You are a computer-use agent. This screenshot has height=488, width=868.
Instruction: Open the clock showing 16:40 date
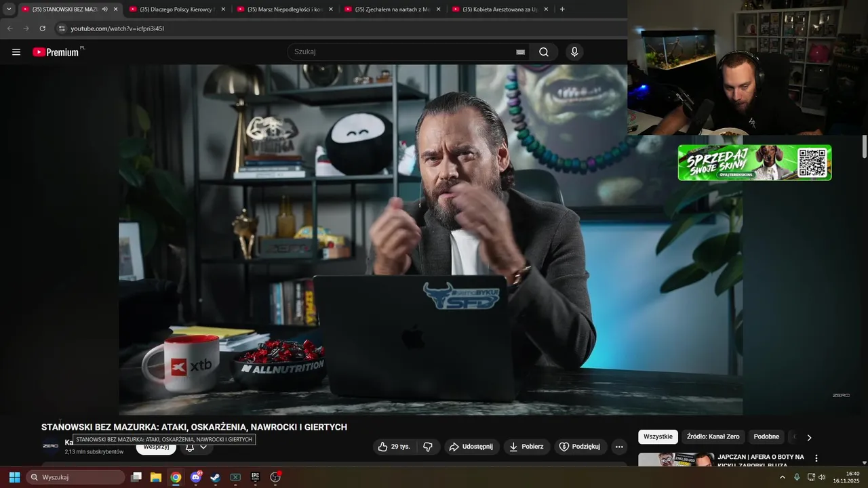[847, 477]
